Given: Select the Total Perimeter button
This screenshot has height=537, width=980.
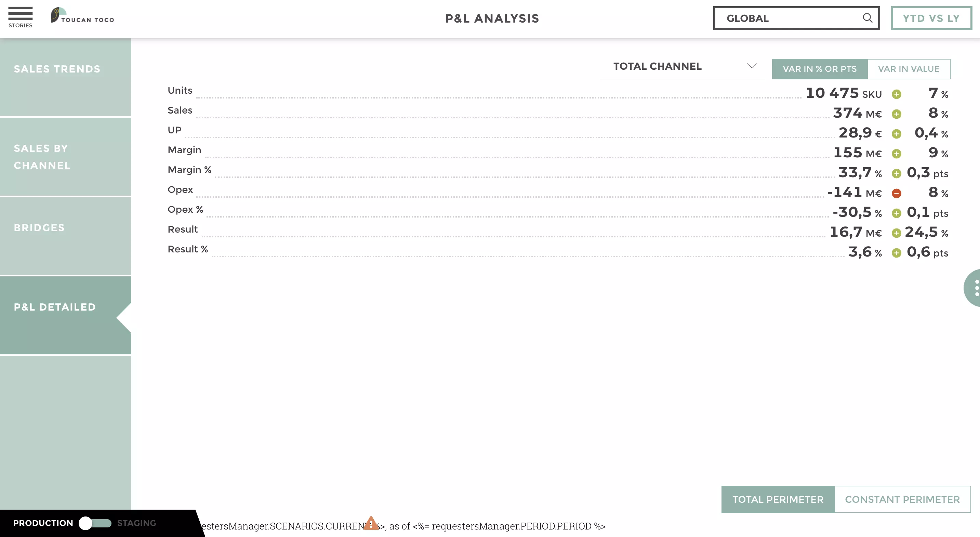Looking at the screenshot, I should [778, 499].
